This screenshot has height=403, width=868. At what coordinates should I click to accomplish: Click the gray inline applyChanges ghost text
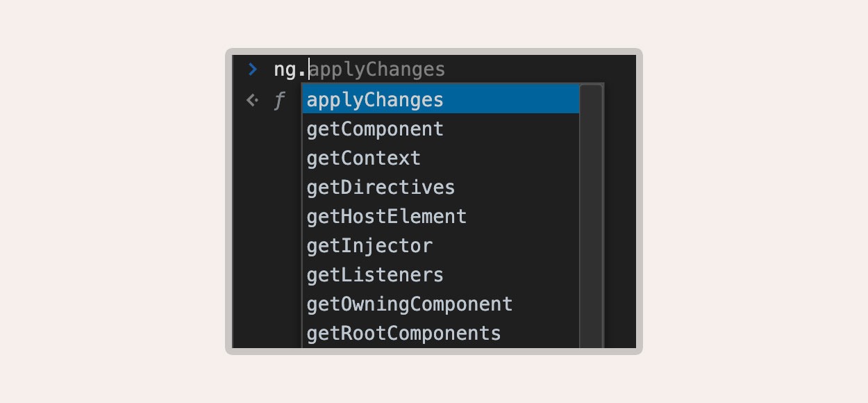coord(377,70)
